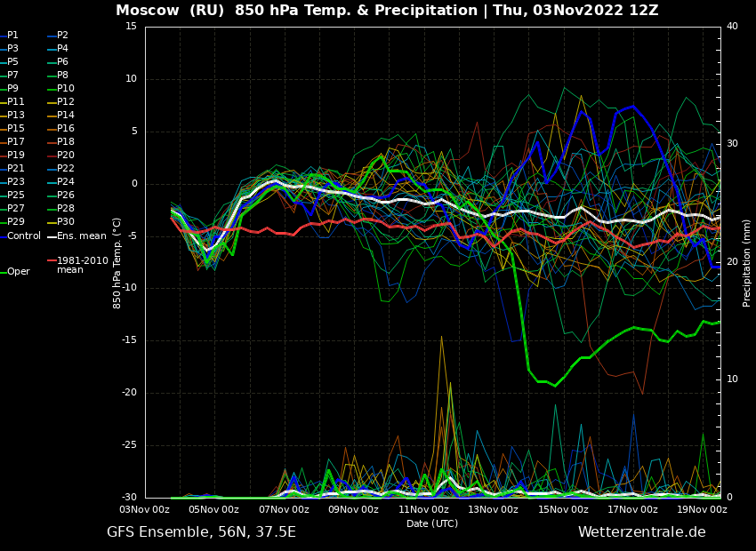Click the Wetterzentrale.de source text
756x551 pixels.
pyautogui.click(x=641, y=532)
